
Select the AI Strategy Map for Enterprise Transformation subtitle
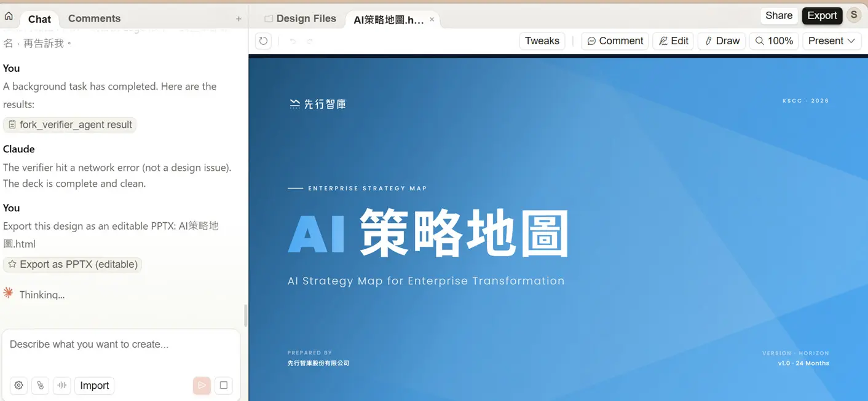pos(426,281)
